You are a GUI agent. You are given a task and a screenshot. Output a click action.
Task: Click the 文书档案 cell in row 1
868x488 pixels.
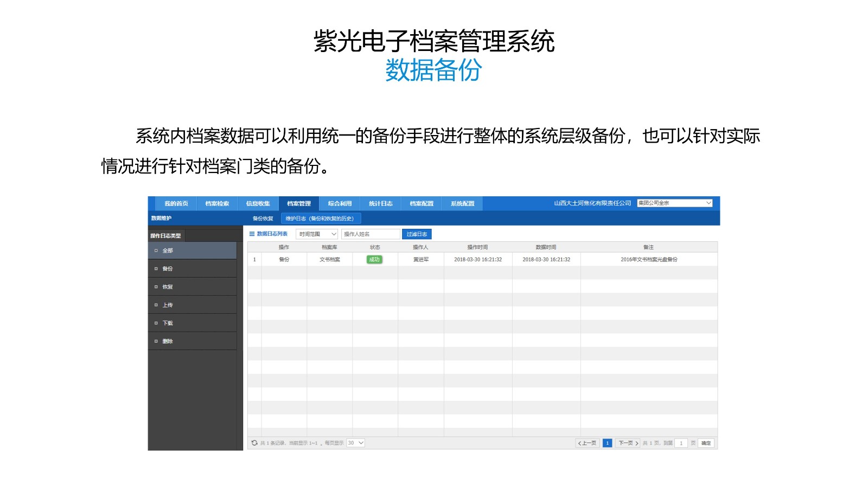click(x=330, y=260)
